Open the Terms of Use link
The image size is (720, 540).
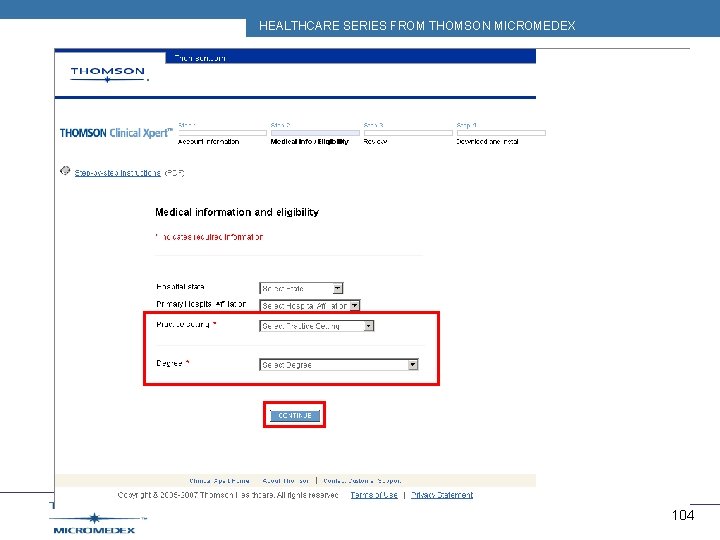point(374,495)
